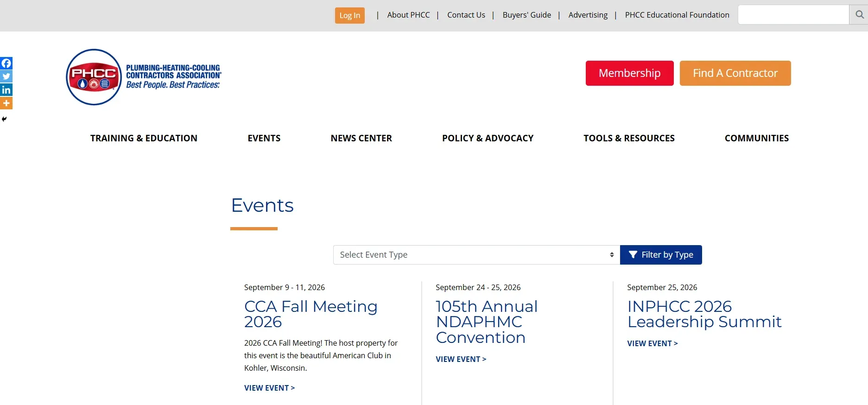Open the Contact Us link
868x405 pixels.
pos(466,15)
